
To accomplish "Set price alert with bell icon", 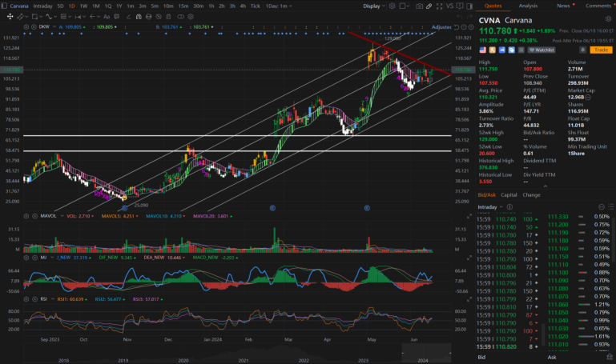I will pos(583,50).
